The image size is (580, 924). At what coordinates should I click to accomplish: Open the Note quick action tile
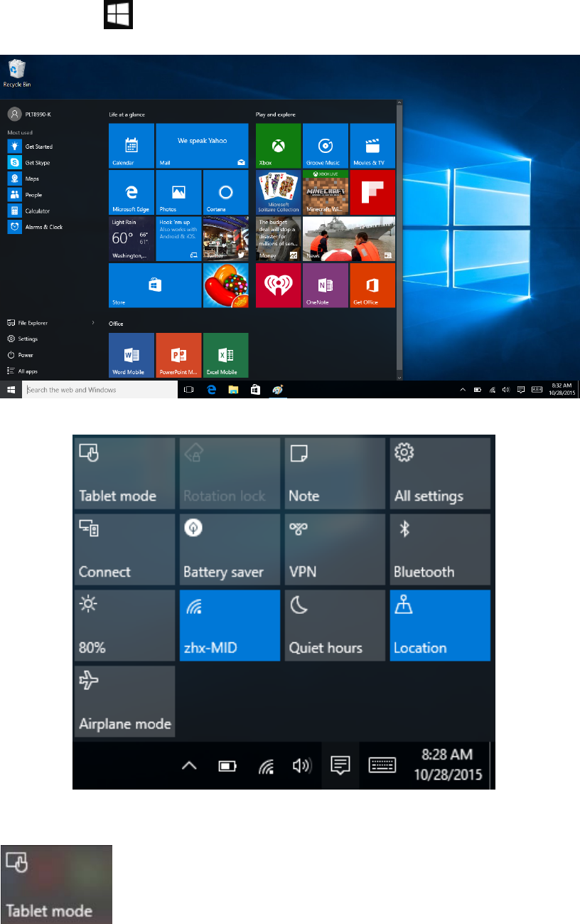[335, 474]
